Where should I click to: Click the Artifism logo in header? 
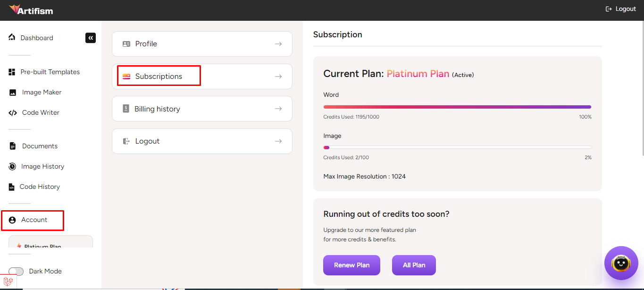tap(31, 9)
